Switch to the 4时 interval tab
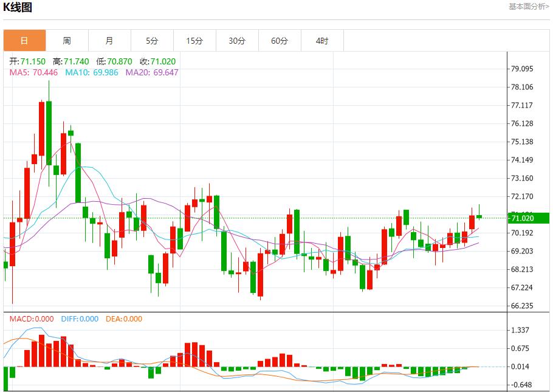Screen dimensions: 553x392 pyautogui.click(x=322, y=41)
